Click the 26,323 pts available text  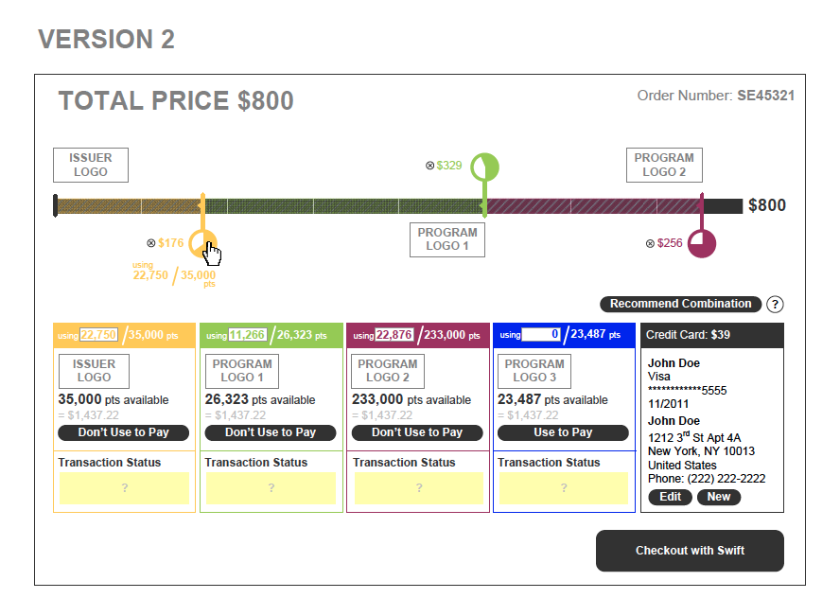point(260,399)
